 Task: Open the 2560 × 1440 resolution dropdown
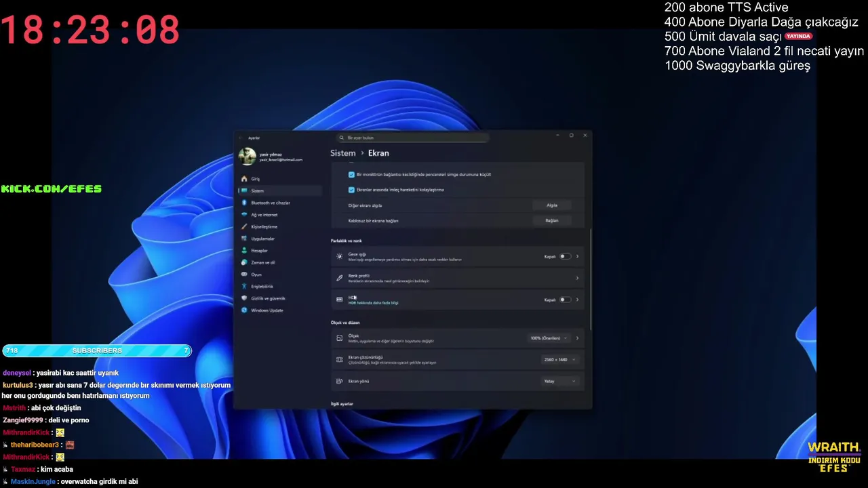click(559, 359)
